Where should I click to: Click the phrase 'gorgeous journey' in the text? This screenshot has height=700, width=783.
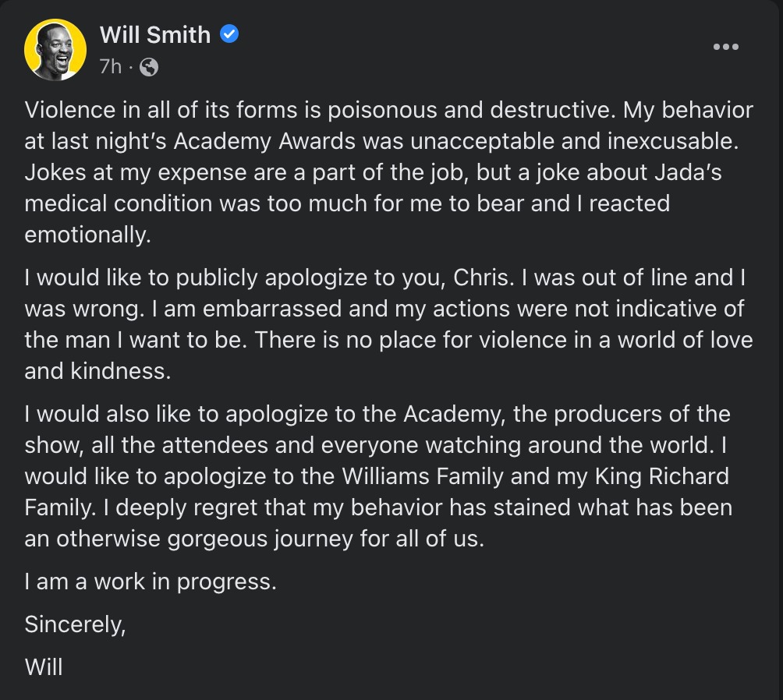pos(260,539)
